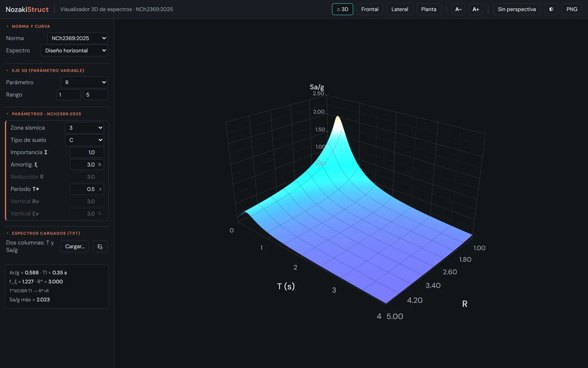Screen dimensions: 588x368
Task: Toggle the Sin perspectiva projection
Action: coord(517,9)
